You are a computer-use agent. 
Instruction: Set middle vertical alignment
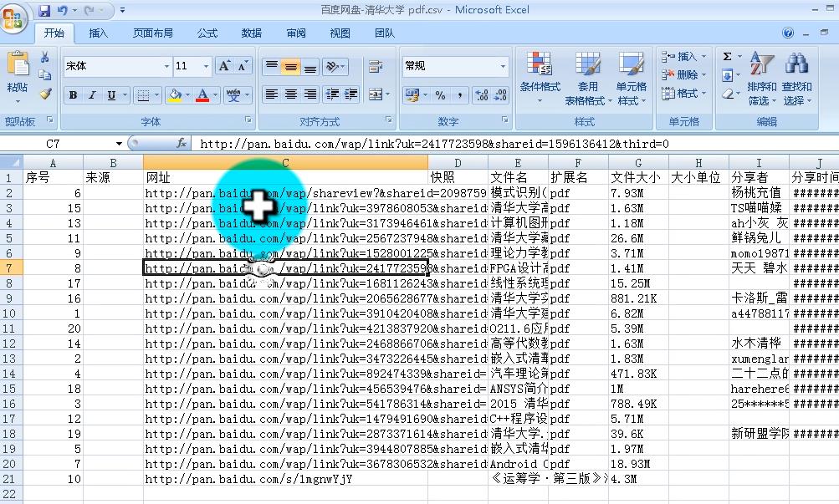point(291,66)
